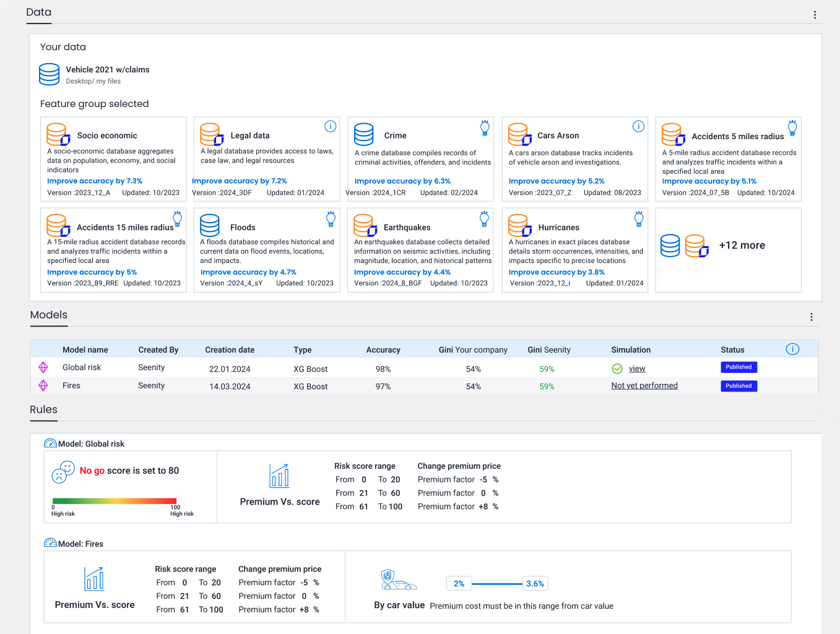Click Improve accuracy by 6.3% link
Viewport: 840px width, 634px height.
click(402, 181)
